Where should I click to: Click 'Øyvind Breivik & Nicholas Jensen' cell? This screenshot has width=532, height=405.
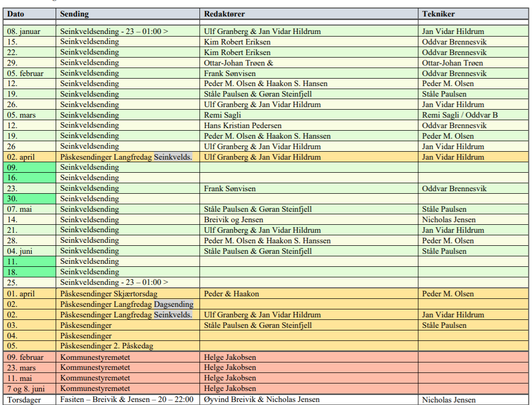click(x=309, y=399)
